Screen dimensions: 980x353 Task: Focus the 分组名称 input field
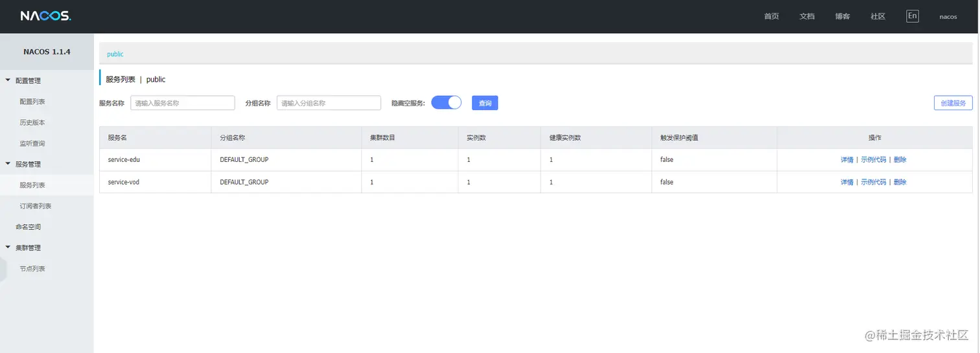coord(329,103)
